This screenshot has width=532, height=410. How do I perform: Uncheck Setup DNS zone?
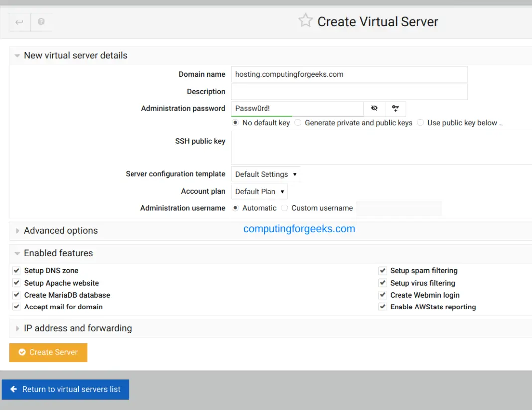pos(16,270)
